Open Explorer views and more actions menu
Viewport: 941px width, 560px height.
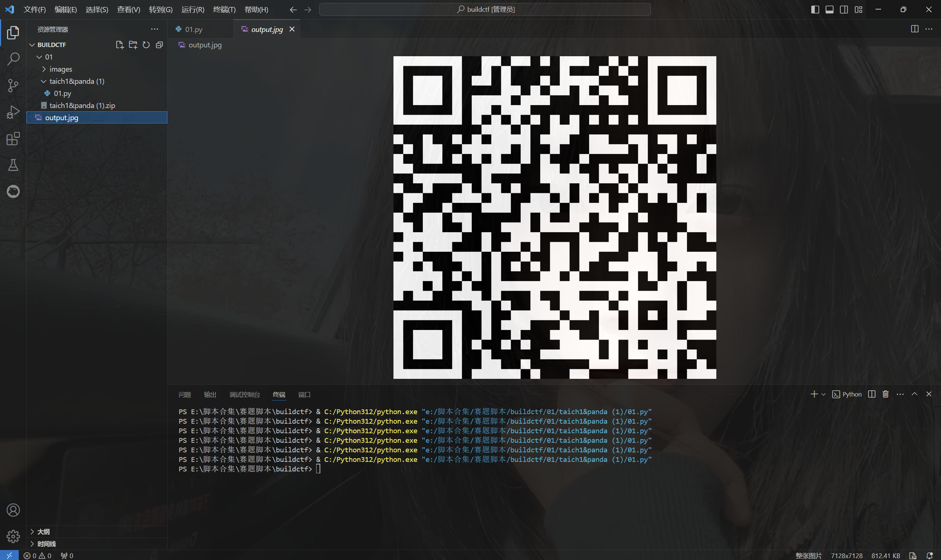tap(154, 29)
